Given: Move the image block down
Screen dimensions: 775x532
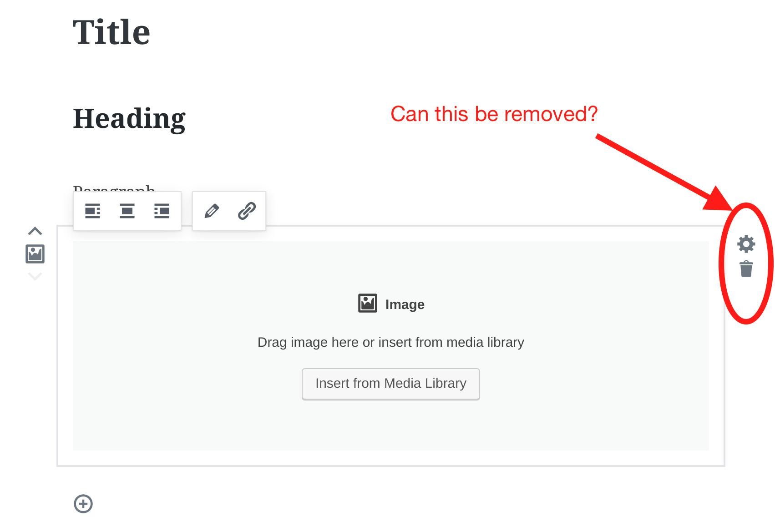Looking at the screenshot, I should [35, 276].
